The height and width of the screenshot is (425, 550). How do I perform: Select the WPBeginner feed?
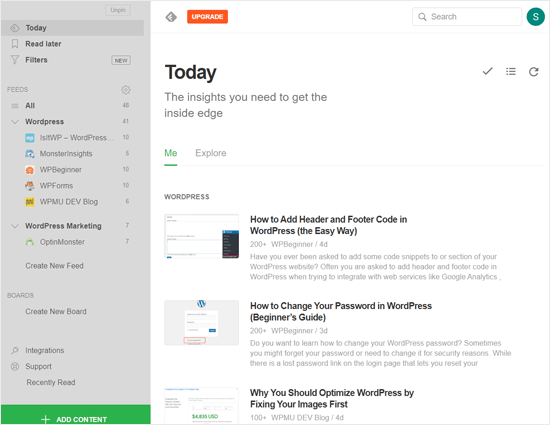click(x=60, y=170)
